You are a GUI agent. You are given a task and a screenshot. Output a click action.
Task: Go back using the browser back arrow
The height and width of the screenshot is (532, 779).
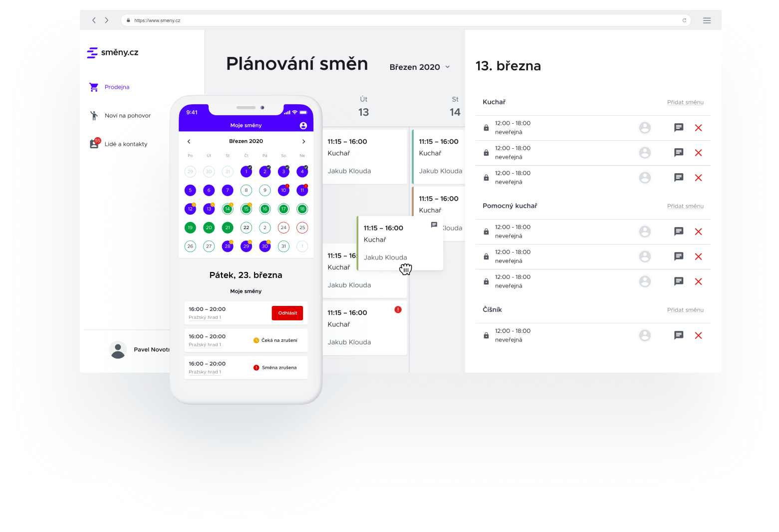tap(94, 20)
